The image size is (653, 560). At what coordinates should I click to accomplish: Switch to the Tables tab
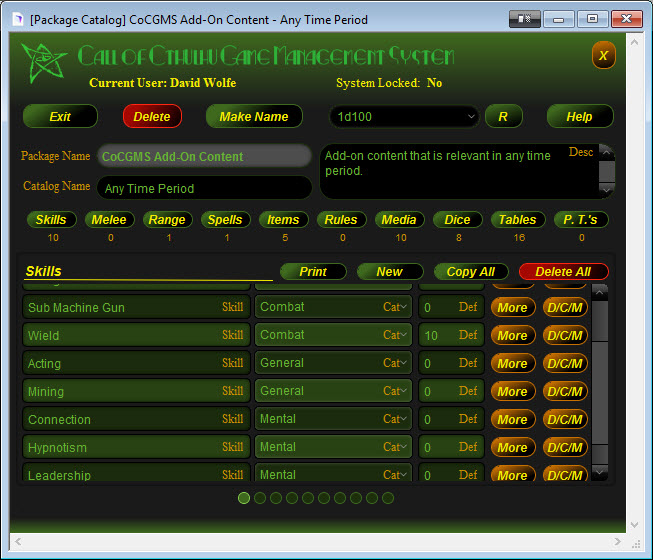pos(518,219)
